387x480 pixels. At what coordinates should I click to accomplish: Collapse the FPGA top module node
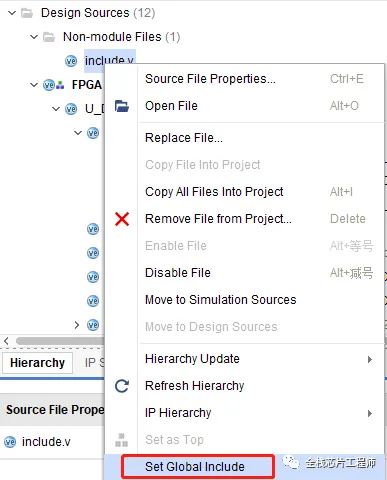click(34, 85)
